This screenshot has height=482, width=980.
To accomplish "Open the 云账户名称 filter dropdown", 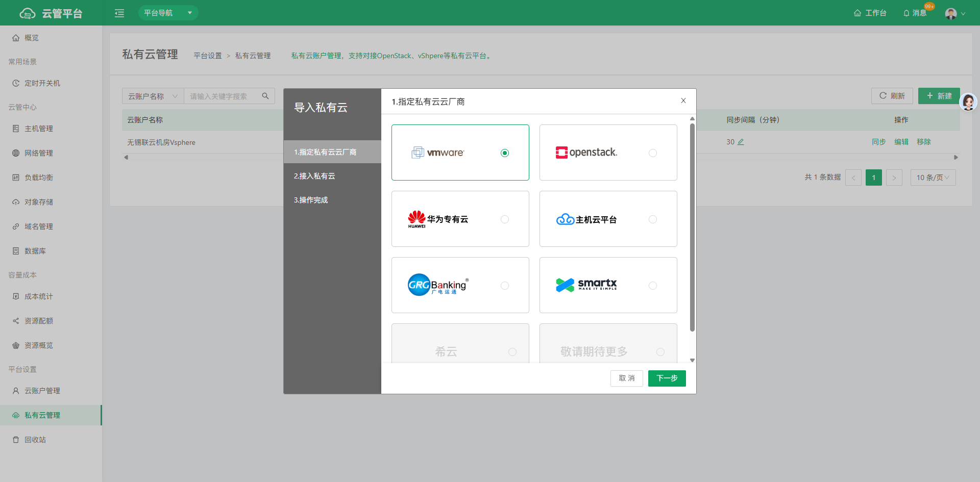I will (x=153, y=96).
